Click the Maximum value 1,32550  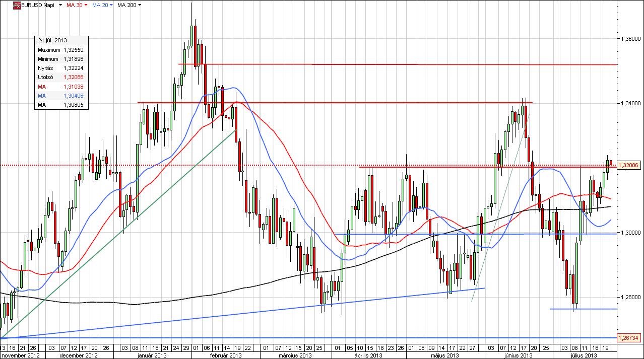75,50
